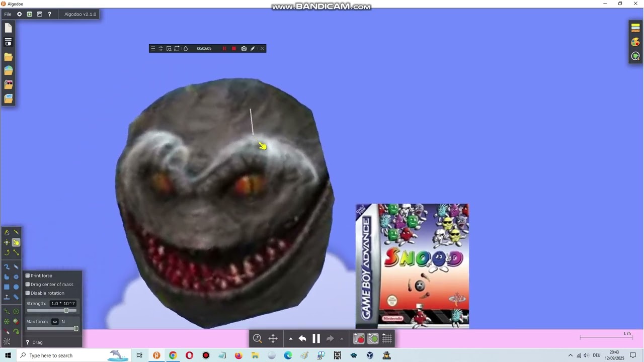Open the File menu

pos(8,14)
